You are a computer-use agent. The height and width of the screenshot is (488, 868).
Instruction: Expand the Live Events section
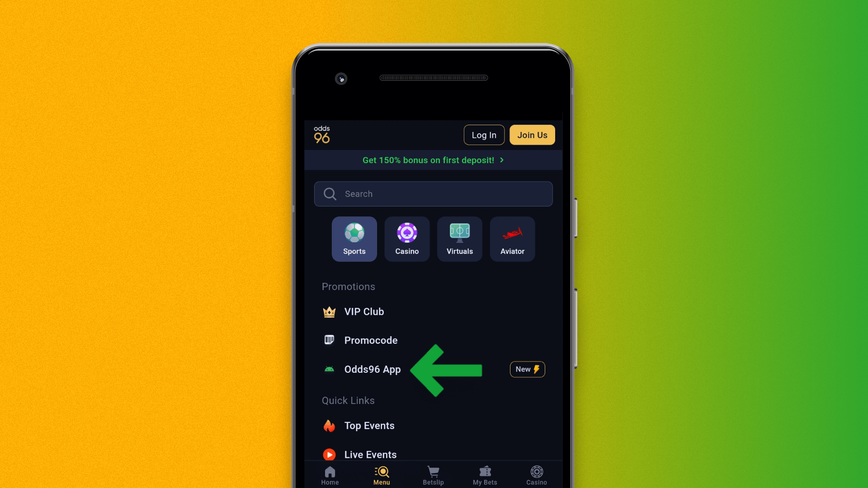click(370, 454)
